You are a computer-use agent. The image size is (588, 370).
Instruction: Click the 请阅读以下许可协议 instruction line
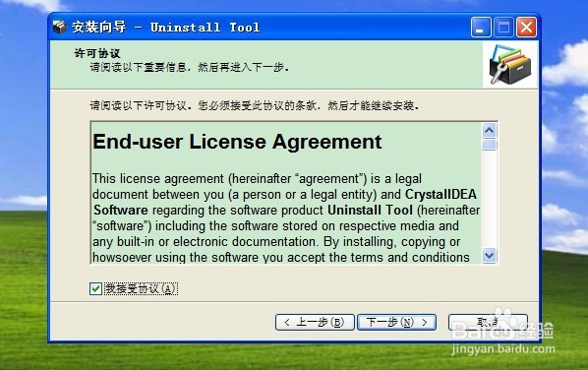[x=255, y=106]
